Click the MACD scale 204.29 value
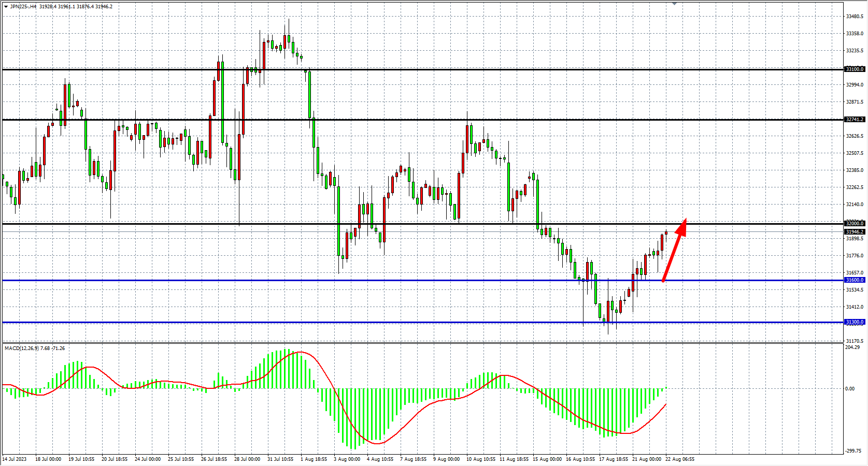Screen dimensions: 868x466 (x=852, y=347)
